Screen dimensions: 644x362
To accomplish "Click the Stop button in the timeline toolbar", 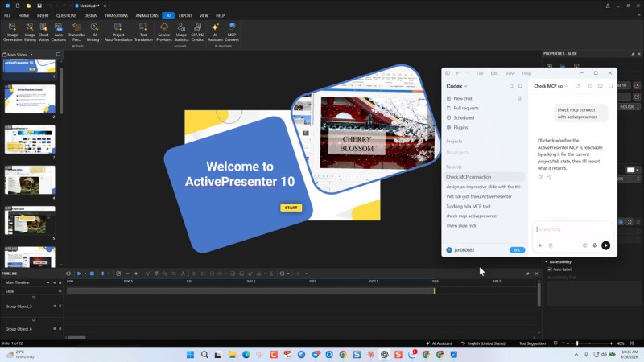I will click(x=92, y=274).
